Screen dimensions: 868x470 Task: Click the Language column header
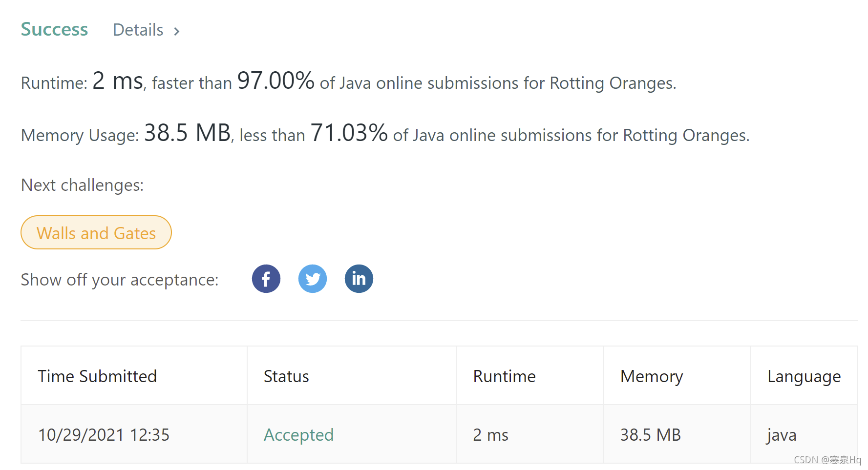tap(804, 376)
